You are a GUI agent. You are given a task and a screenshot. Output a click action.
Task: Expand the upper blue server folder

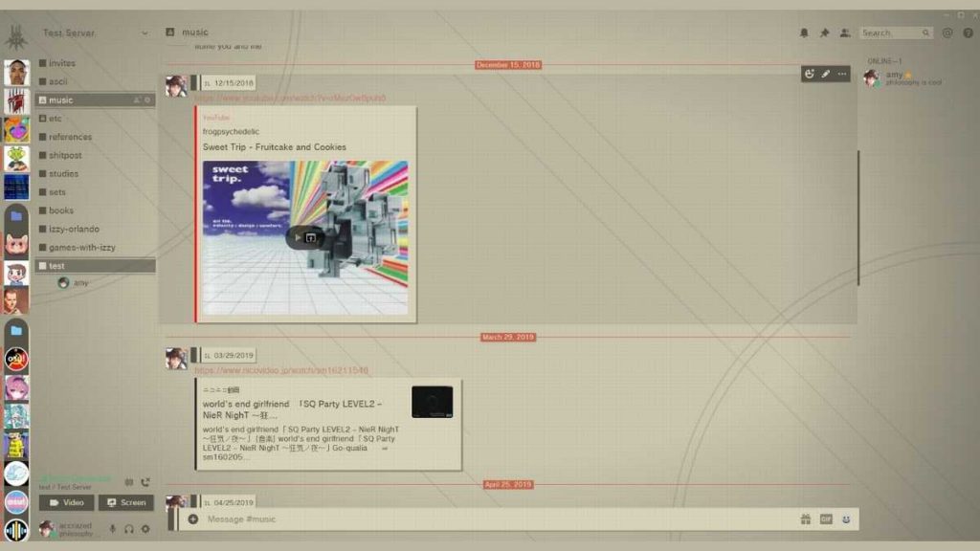pyautogui.click(x=16, y=216)
